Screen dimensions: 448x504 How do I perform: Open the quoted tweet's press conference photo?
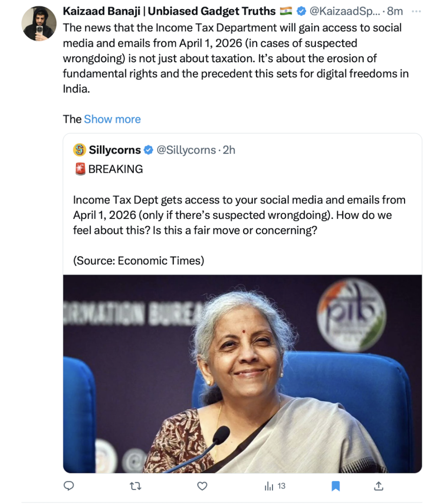tap(242, 374)
